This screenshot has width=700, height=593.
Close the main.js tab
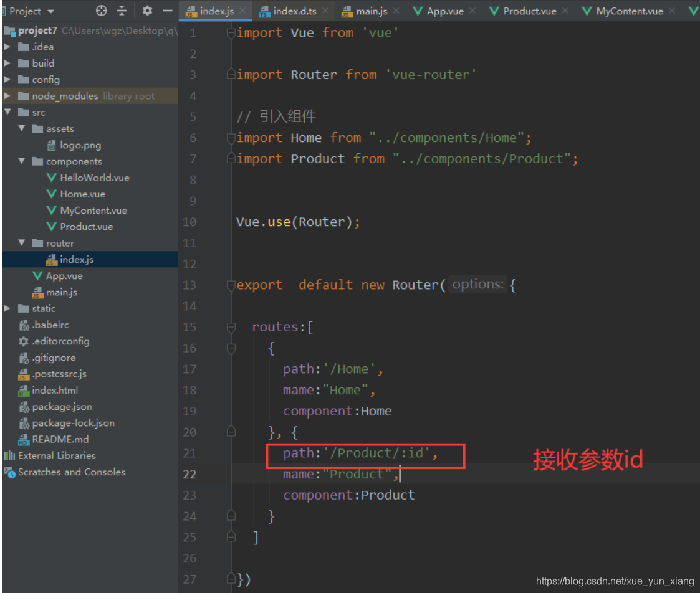[396, 11]
